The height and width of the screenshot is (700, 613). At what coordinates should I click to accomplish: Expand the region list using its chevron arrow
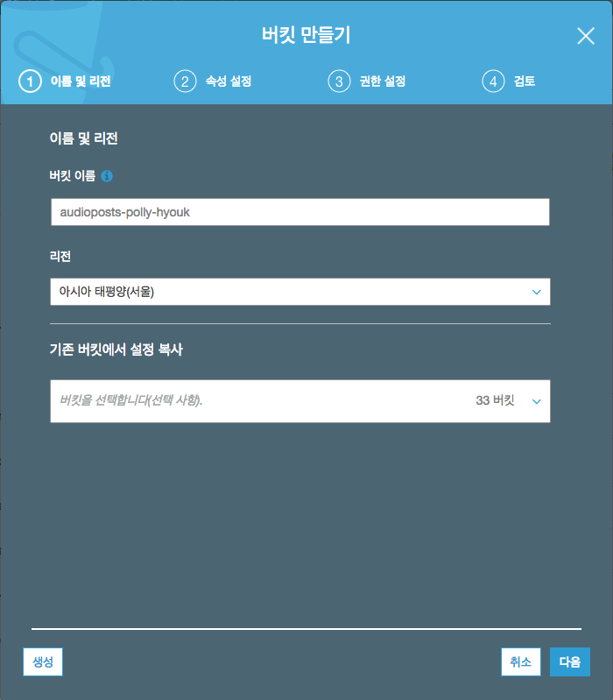tap(536, 292)
